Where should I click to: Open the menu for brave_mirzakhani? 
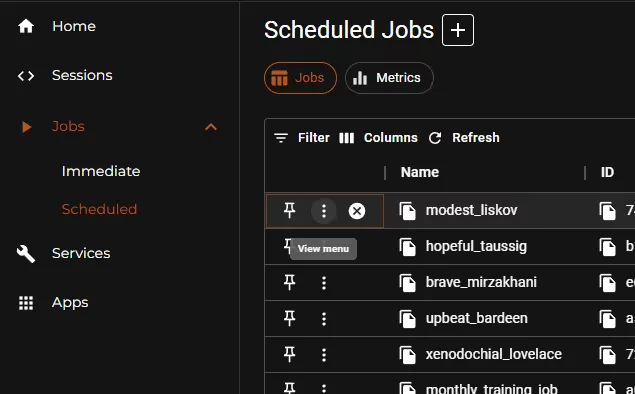pyautogui.click(x=324, y=283)
